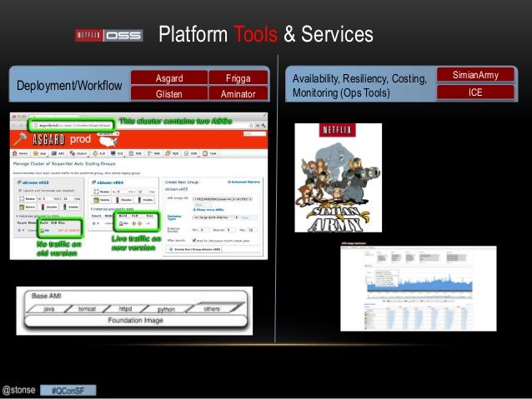
Task: Click Delete in the obiwan-v063 panel
Action: tap(28, 207)
